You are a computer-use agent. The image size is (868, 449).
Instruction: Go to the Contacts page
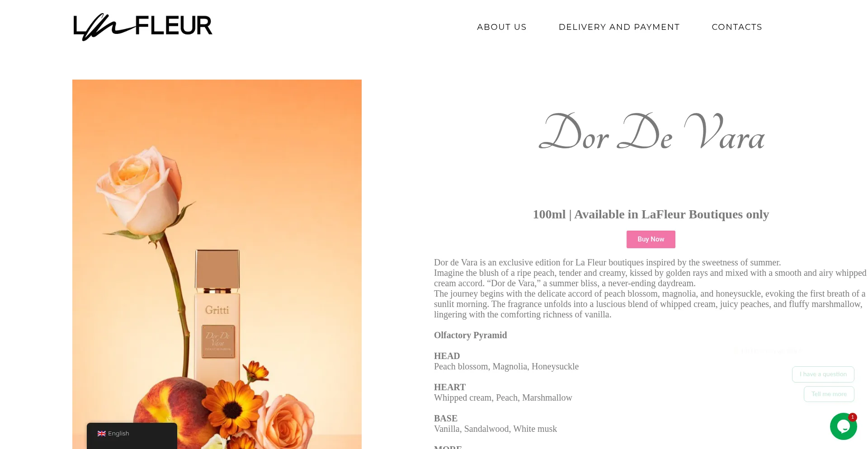point(737,27)
